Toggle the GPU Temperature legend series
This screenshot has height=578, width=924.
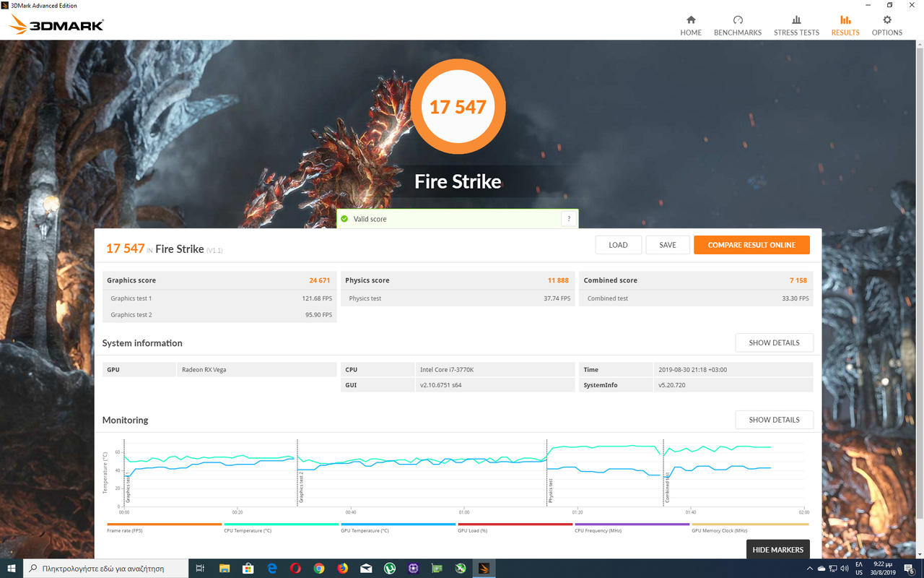click(398, 528)
